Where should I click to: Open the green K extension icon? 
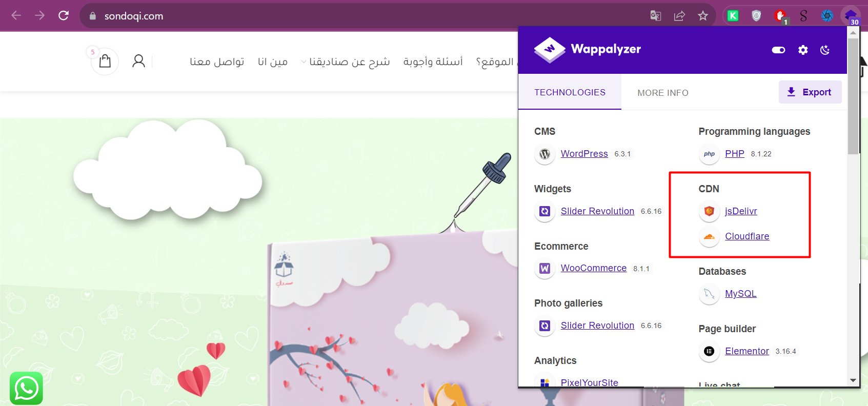pyautogui.click(x=733, y=16)
